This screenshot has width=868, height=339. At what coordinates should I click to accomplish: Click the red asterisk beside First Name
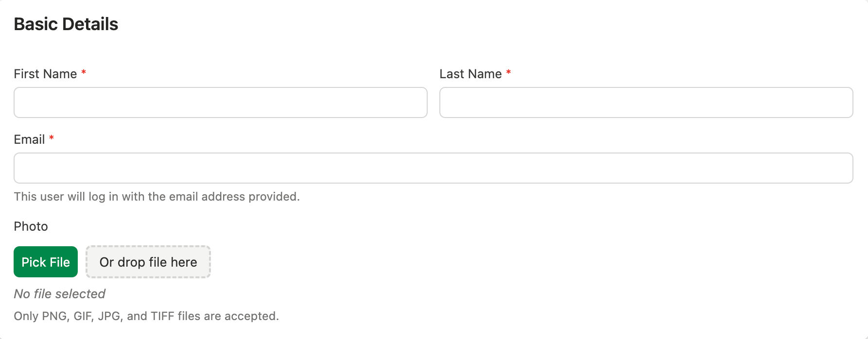coord(83,73)
